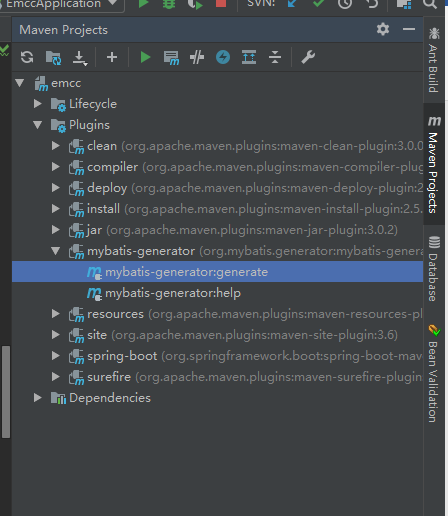Click the left editor scrollbar thumb
The image size is (448, 516).
pyautogui.click(x=6, y=392)
